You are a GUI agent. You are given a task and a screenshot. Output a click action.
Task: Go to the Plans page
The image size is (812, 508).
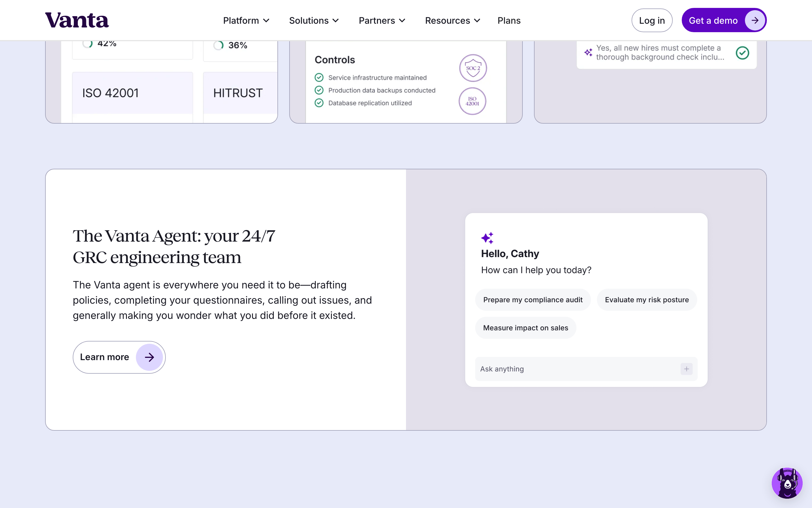coord(509,21)
